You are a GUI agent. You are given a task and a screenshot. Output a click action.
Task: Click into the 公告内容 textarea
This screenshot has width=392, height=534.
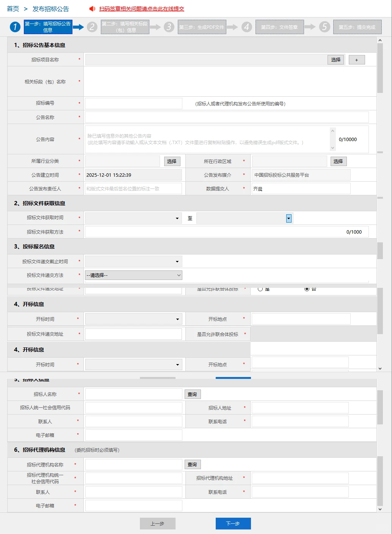point(208,139)
